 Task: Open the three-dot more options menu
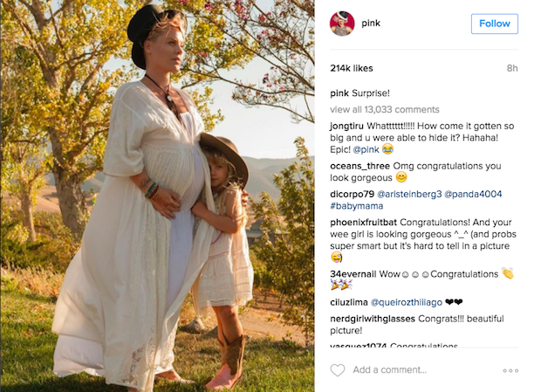coord(510,370)
